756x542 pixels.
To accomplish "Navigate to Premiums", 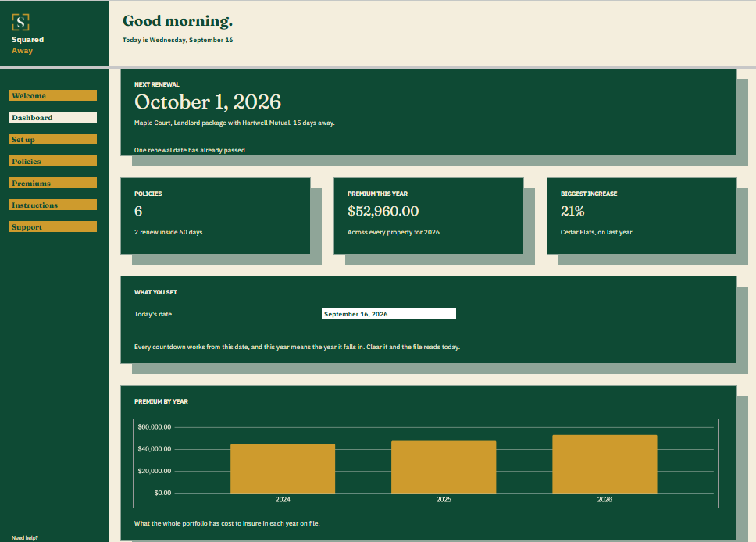I will click(53, 183).
